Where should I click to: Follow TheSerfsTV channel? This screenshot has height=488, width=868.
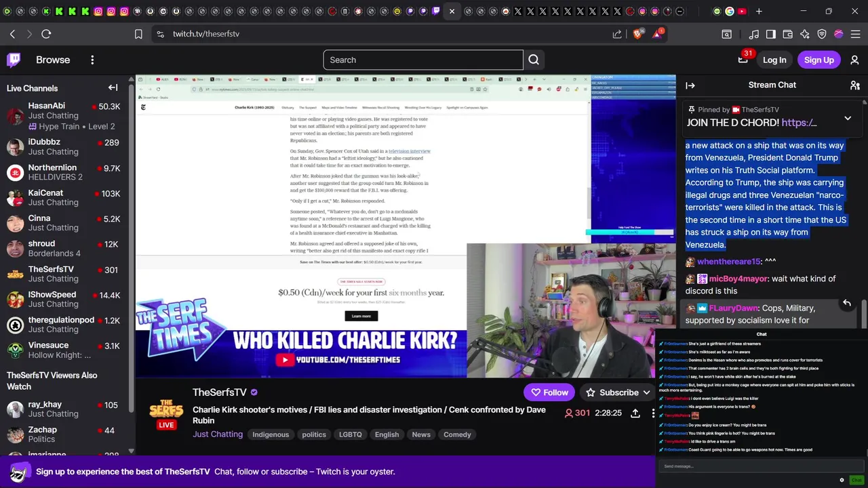click(x=549, y=392)
